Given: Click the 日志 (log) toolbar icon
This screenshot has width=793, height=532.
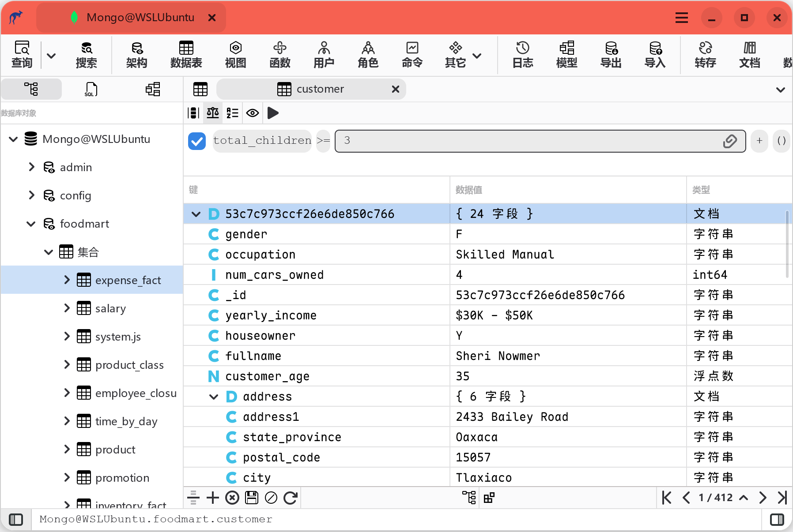Looking at the screenshot, I should (x=522, y=55).
